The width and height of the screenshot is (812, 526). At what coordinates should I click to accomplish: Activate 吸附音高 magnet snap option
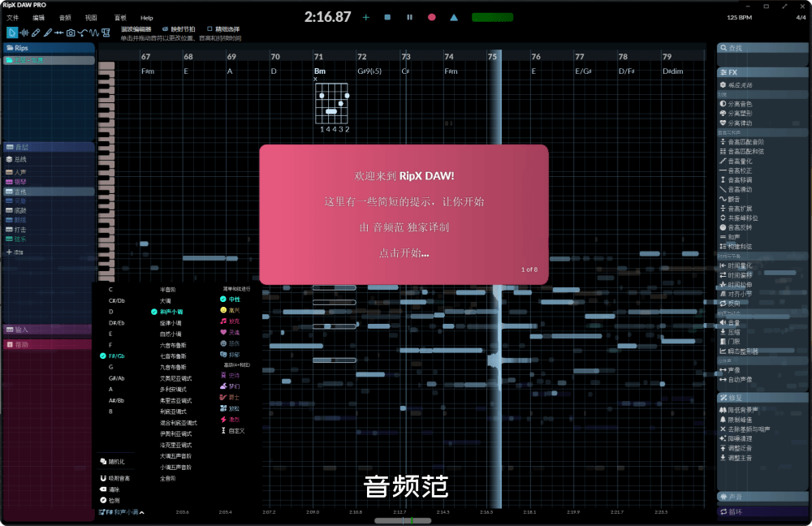[102, 478]
